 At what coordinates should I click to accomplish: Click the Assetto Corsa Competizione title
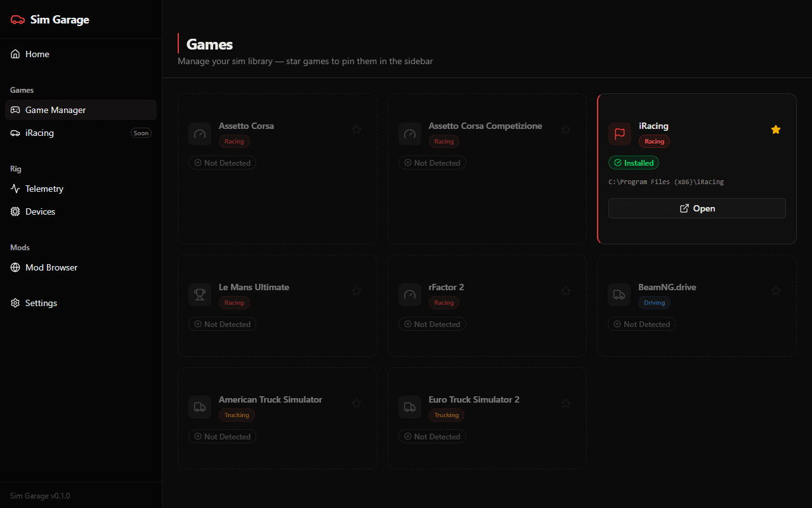click(x=485, y=126)
